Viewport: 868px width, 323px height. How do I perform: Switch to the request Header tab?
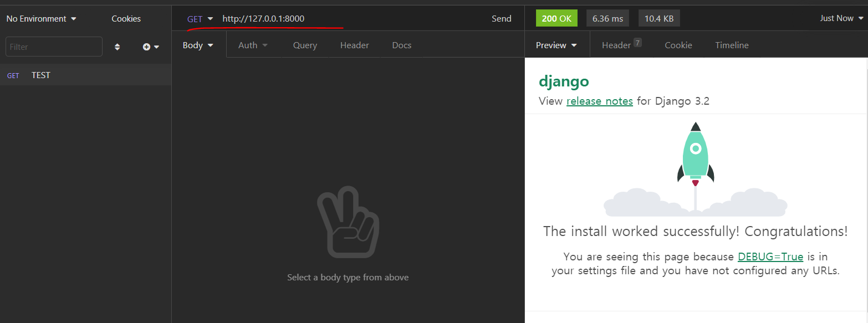[x=354, y=45]
